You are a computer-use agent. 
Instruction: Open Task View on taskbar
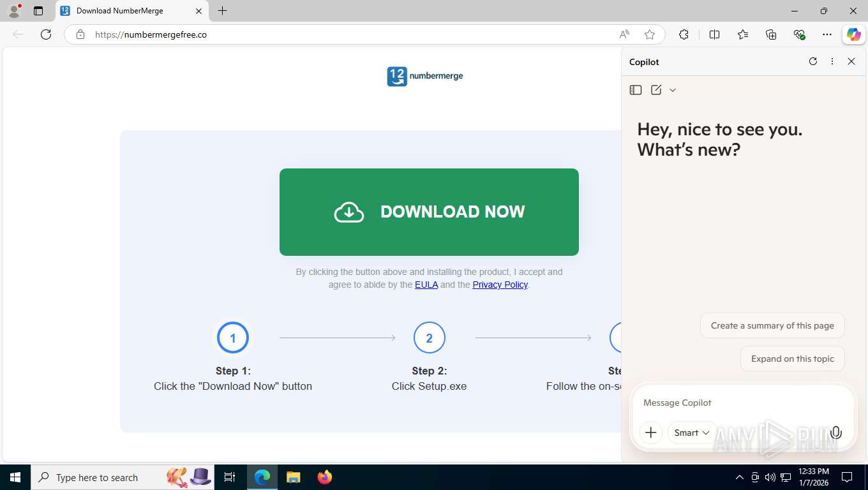click(230, 477)
